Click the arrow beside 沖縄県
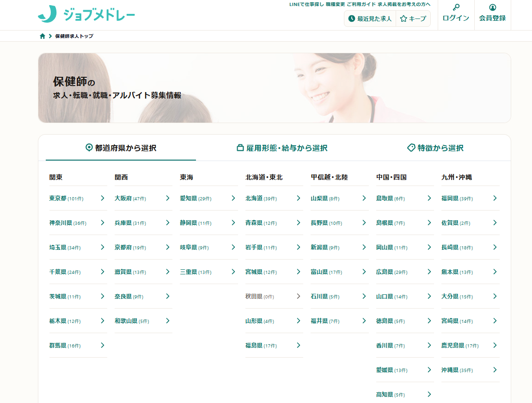The height and width of the screenshot is (403, 532). pyautogui.click(x=495, y=370)
